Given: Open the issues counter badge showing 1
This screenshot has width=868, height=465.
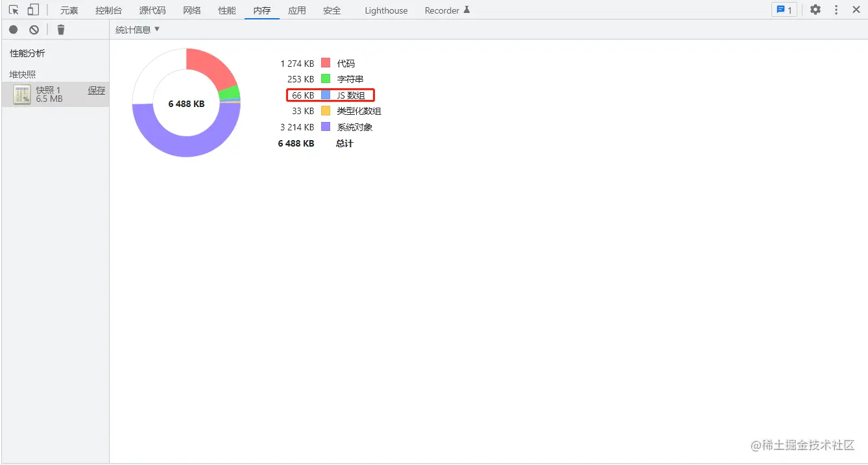Looking at the screenshot, I should 784,10.
